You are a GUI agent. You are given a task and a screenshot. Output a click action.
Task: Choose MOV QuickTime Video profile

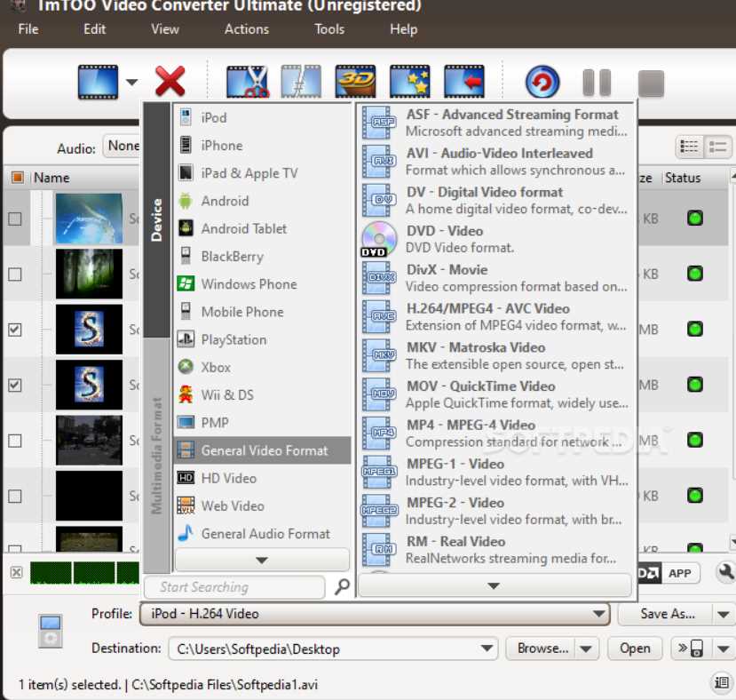pyautogui.click(x=495, y=394)
